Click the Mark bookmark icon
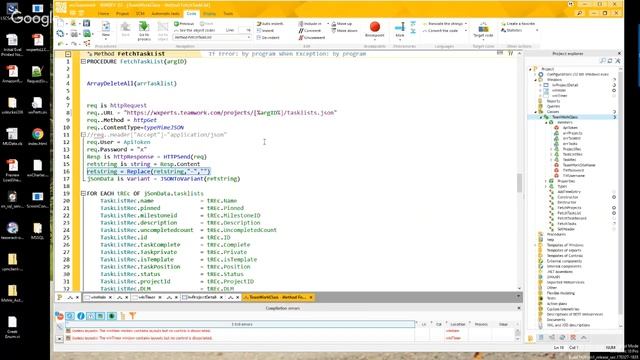This screenshot has width=640, height=360. [x=400, y=27]
